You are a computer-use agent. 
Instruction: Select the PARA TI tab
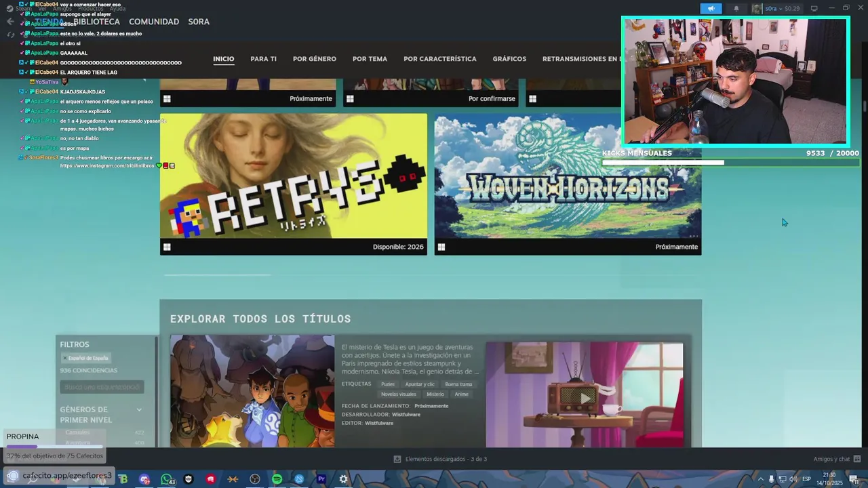click(263, 59)
